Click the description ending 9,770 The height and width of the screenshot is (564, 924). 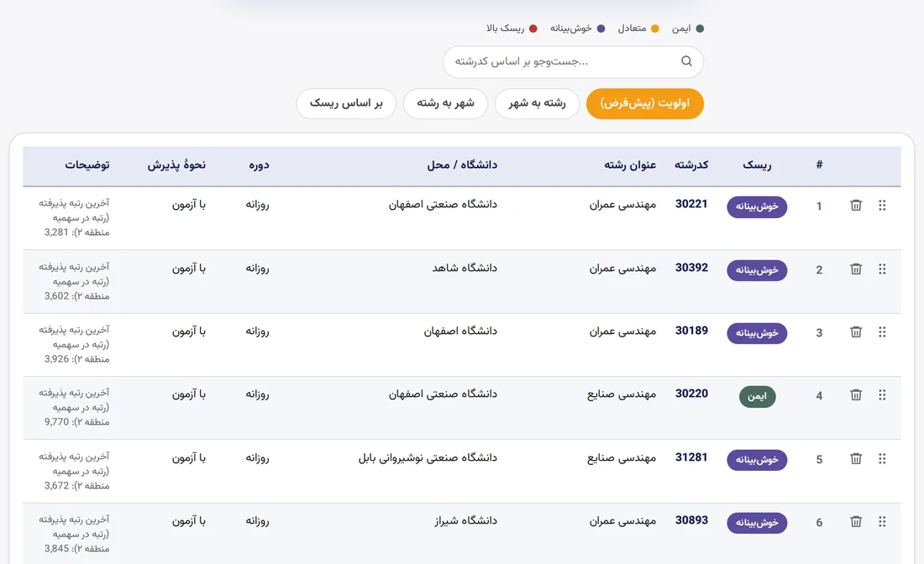click(x=74, y=407)
